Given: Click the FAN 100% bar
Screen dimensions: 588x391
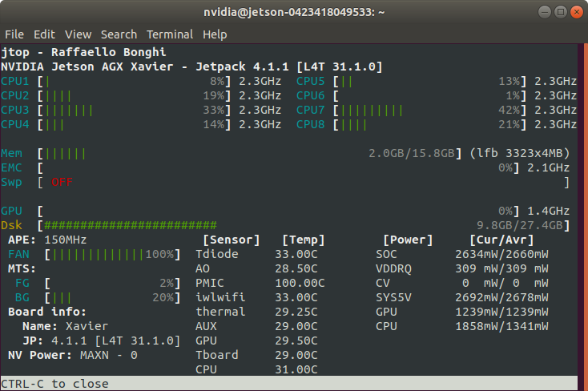Looking at the screenshot, I should (x=112, y=255).
